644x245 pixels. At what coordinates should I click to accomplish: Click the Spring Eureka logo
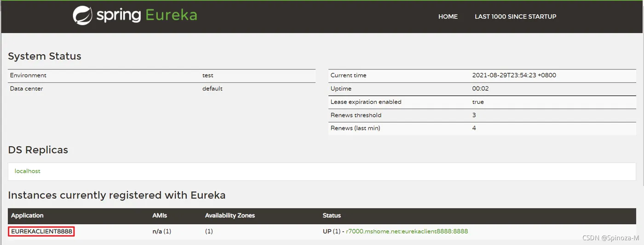point(135,15)
